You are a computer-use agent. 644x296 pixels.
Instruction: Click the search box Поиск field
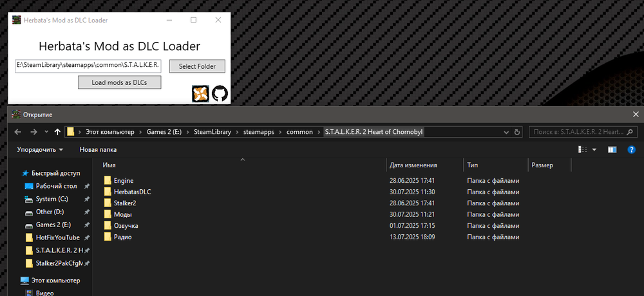pos(583,132)
